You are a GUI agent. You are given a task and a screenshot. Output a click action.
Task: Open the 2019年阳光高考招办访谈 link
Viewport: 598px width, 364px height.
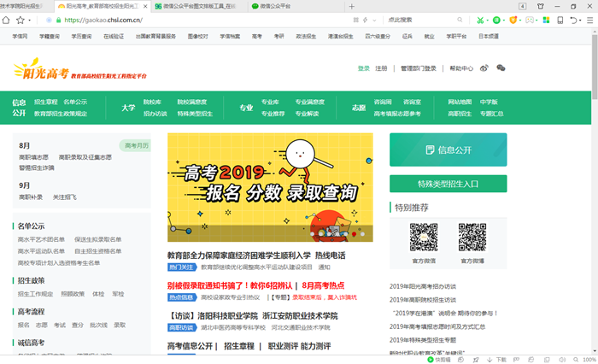(x=423, y=286)
